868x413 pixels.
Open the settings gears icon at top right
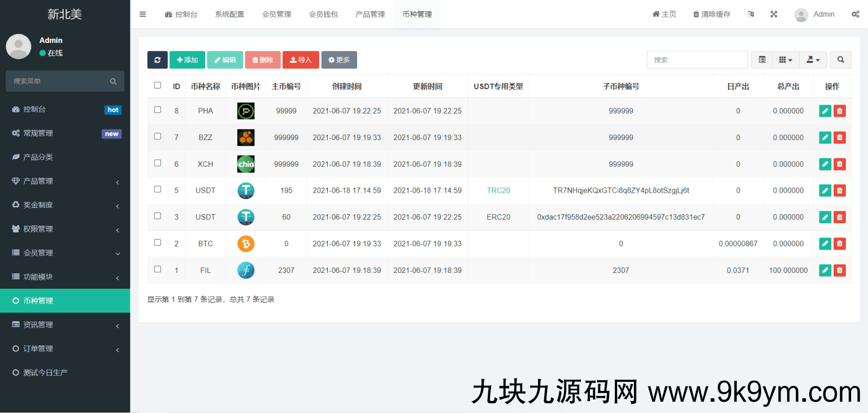tap(855, 14)
